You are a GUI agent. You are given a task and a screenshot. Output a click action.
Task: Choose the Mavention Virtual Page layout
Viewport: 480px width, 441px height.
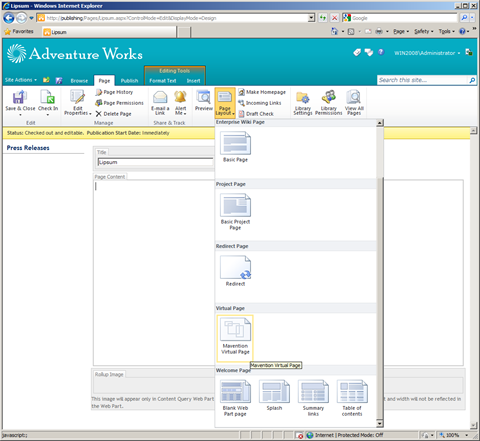tap(235, 338)
